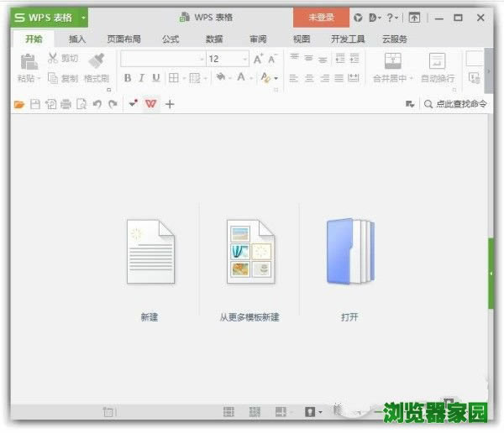Image resolution: width=504 pixels, height=433 pixels.
Task: Expand the Paste options arrow
Action: (x=39, y=78)
